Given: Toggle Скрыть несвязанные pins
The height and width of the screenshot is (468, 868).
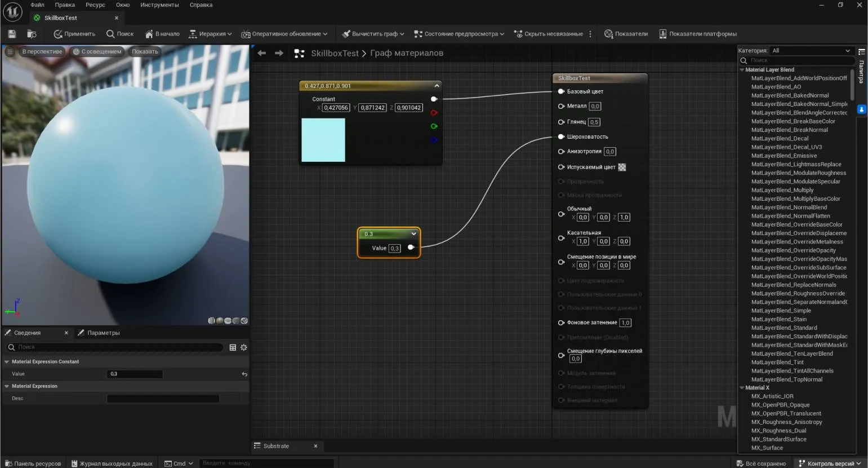Looking at the screenshot, I should (x=549, y=34).
